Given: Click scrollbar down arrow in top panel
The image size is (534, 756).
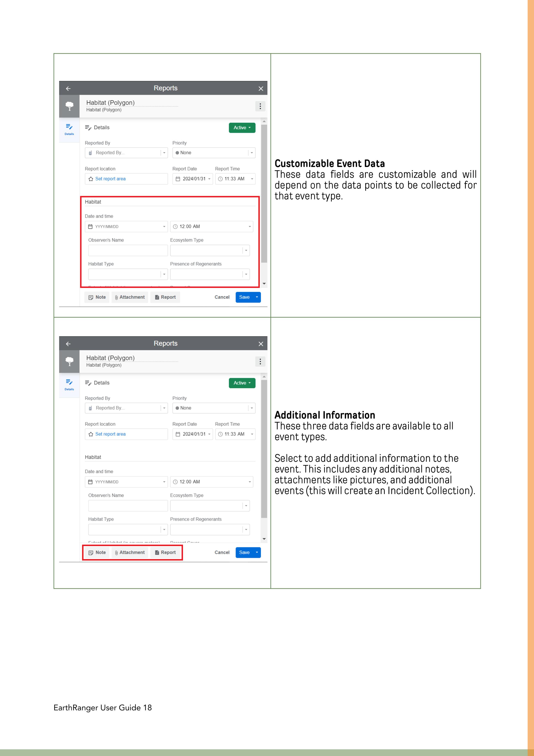Looking at the screenshot, I should click(x=264, y=284).
